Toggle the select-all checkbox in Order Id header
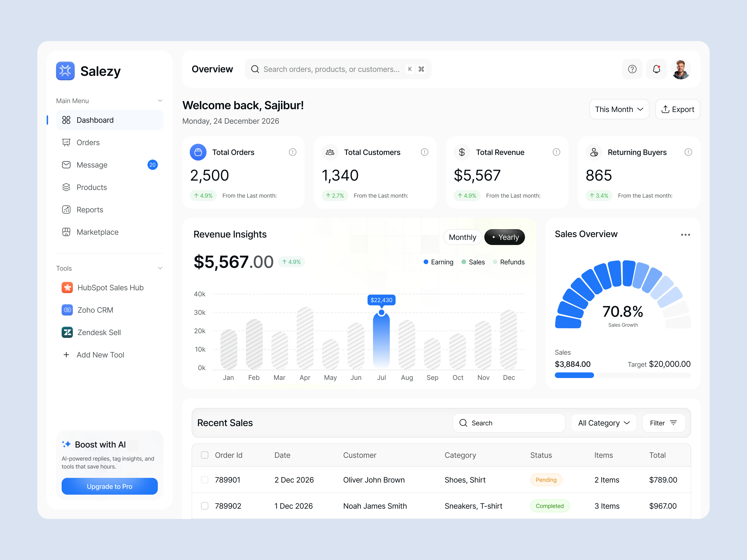Screen dimensions: 747x560 tap(205, 455)
